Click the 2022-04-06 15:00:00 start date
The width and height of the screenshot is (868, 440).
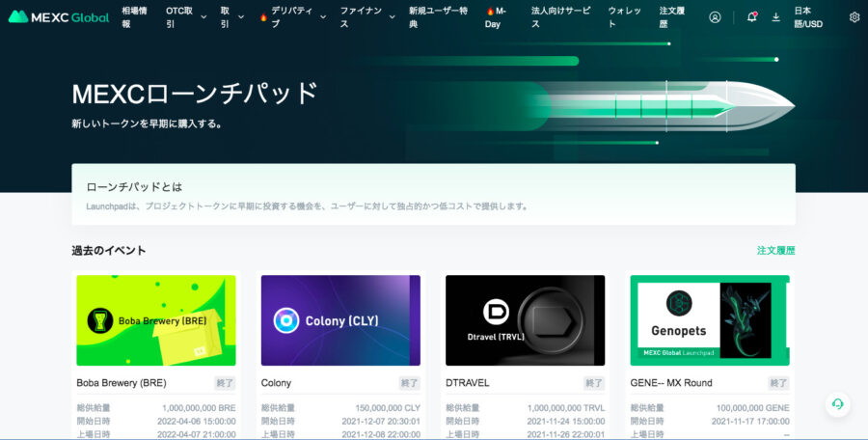pyautogui.click(x=197, y=421)
